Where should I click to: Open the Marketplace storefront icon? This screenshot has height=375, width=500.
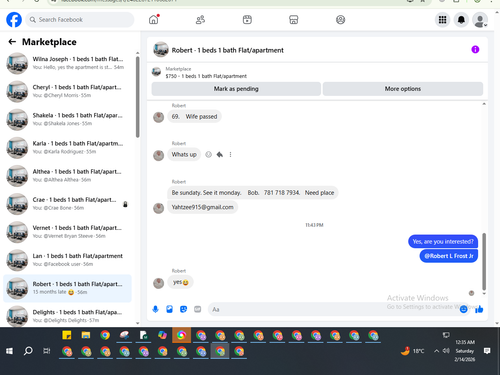(x=294, y=20)
